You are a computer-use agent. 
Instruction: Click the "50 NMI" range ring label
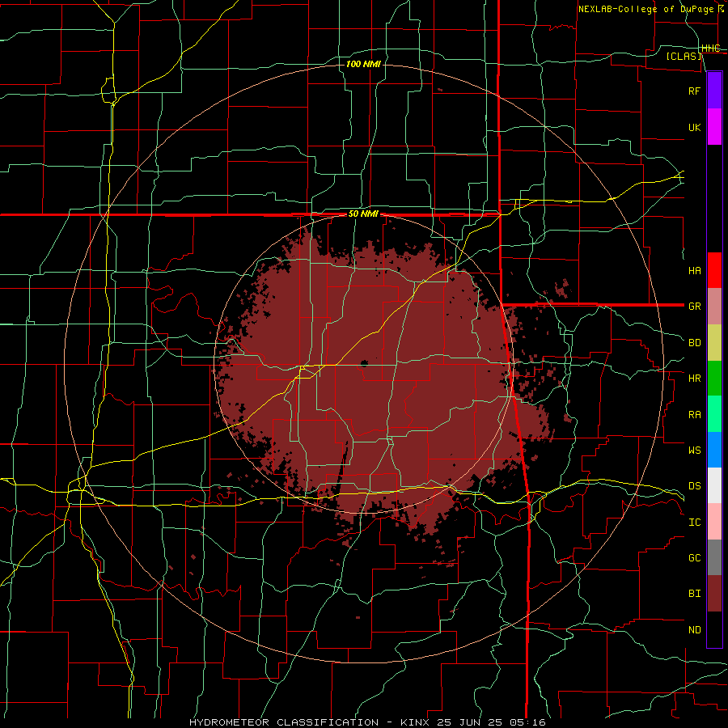[x=363, y=214]
